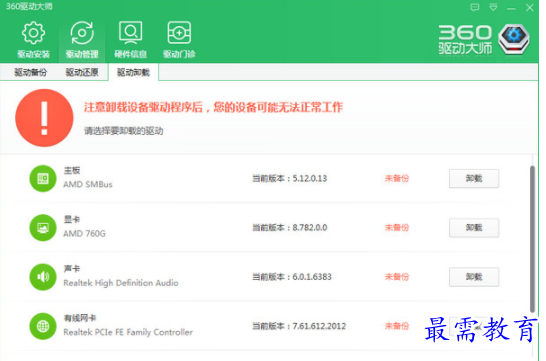The image size is (546, 361).
Task: Click 未备份 status for AMD 760G
Action: pyautogui.click(x=397, y=228)
